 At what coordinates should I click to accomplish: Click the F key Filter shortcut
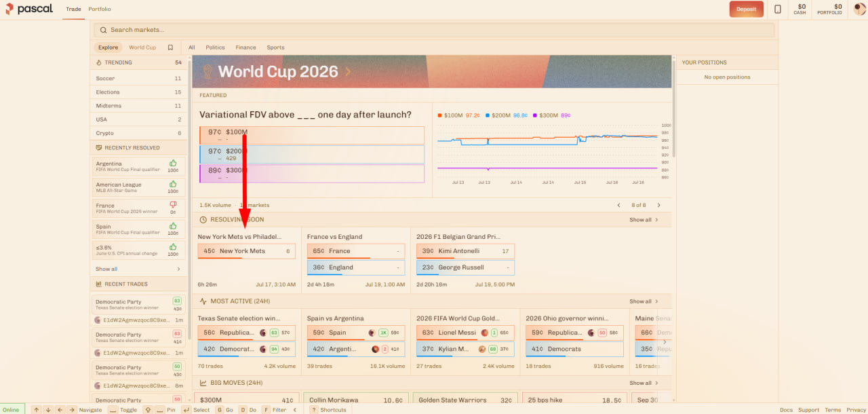point(266,410)
